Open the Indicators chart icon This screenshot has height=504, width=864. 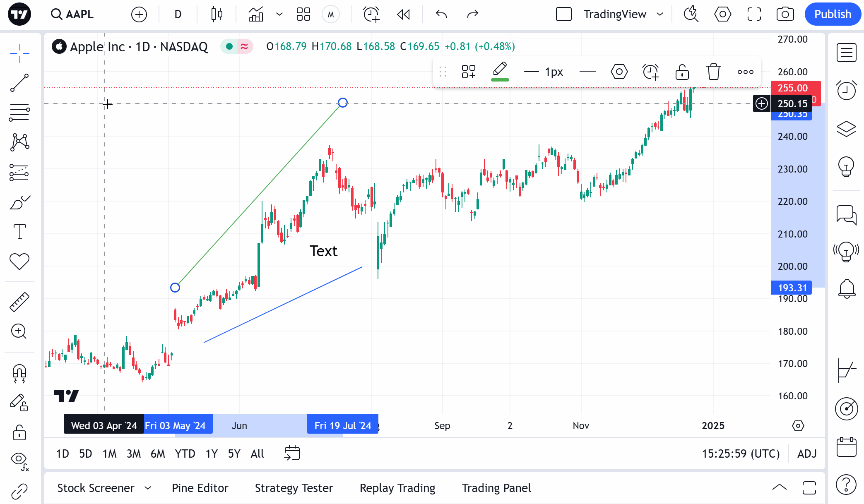tap(256, 14)
